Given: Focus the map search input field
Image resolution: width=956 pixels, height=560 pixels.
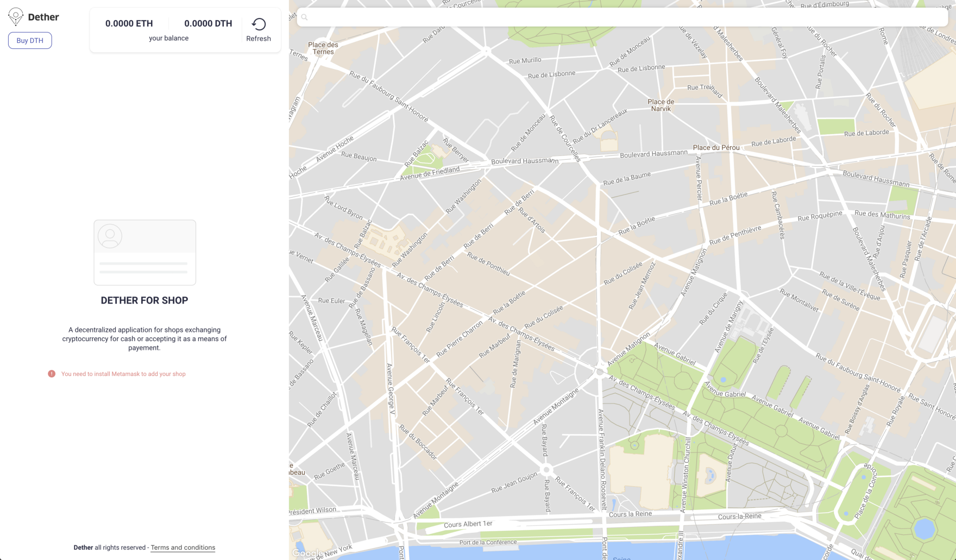Looking at the screenshot, I should [x=622, y=17].
